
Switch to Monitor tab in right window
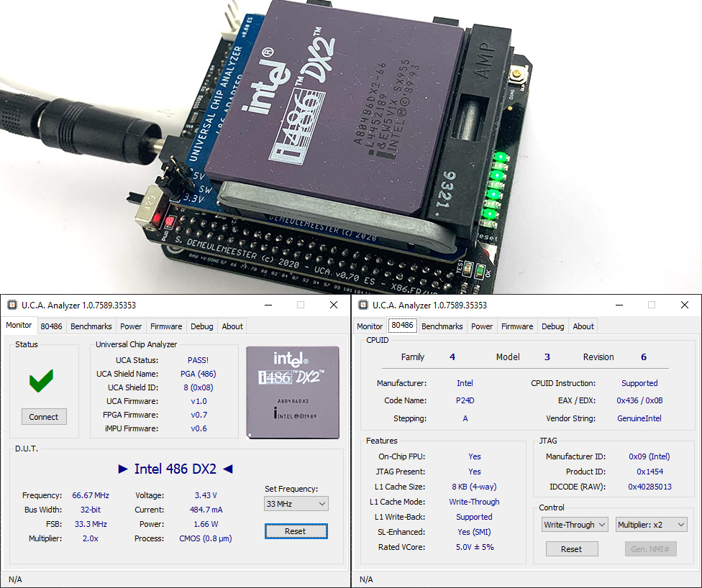(x=370, y=326)
